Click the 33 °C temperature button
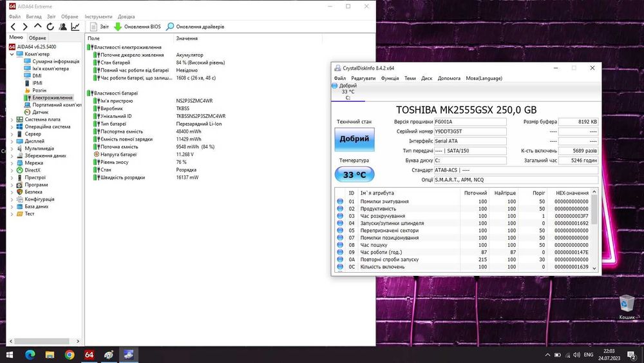Image resolution: width=644 pixels, height=363 pixels. 354,174
